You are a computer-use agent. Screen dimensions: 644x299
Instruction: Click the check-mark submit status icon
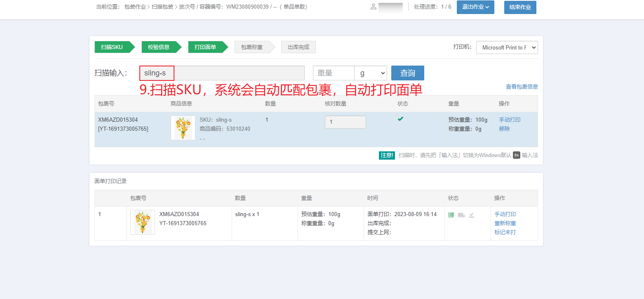[x=472, y=215]
